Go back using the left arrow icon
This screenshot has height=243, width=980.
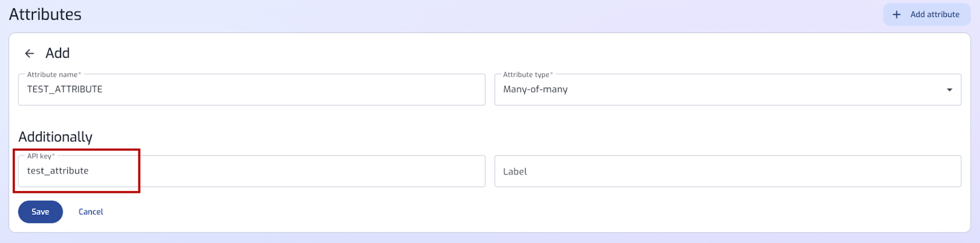tap(29, 53)
